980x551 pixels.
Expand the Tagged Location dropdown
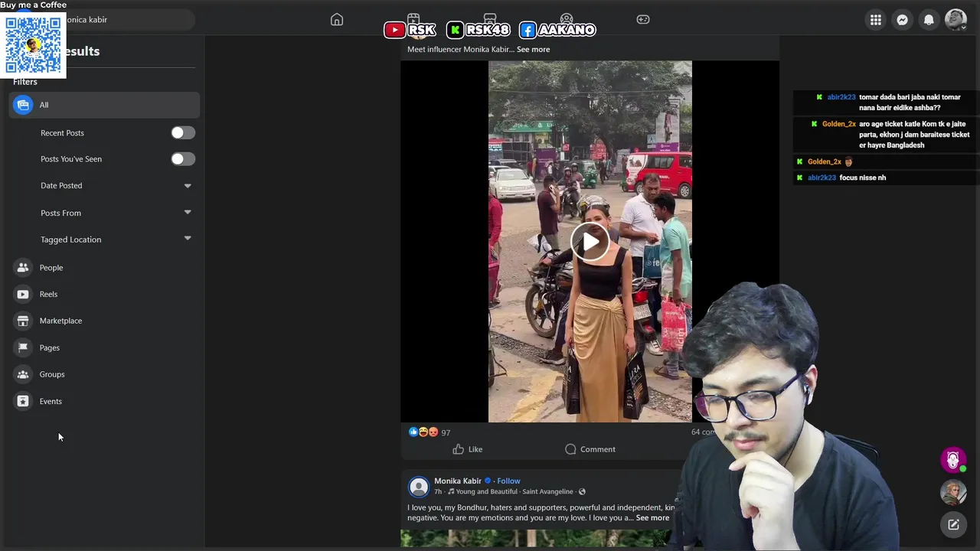[188, 239]
